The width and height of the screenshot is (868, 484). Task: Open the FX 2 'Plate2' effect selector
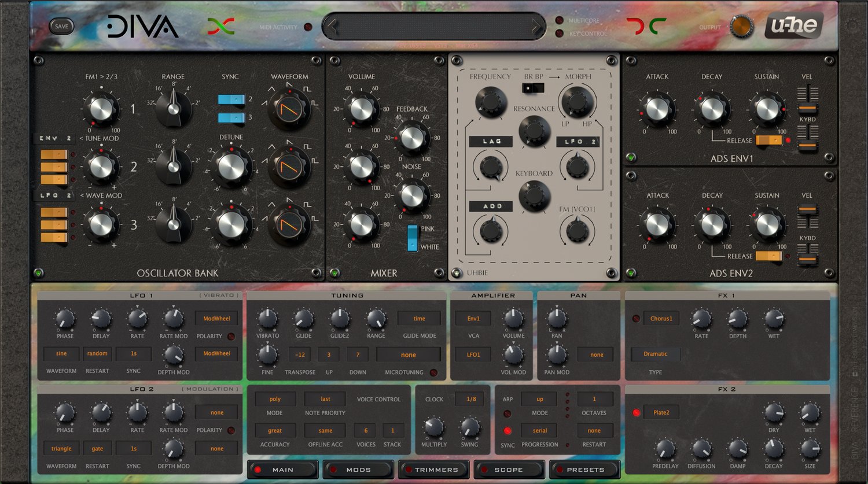click(661, 413)
